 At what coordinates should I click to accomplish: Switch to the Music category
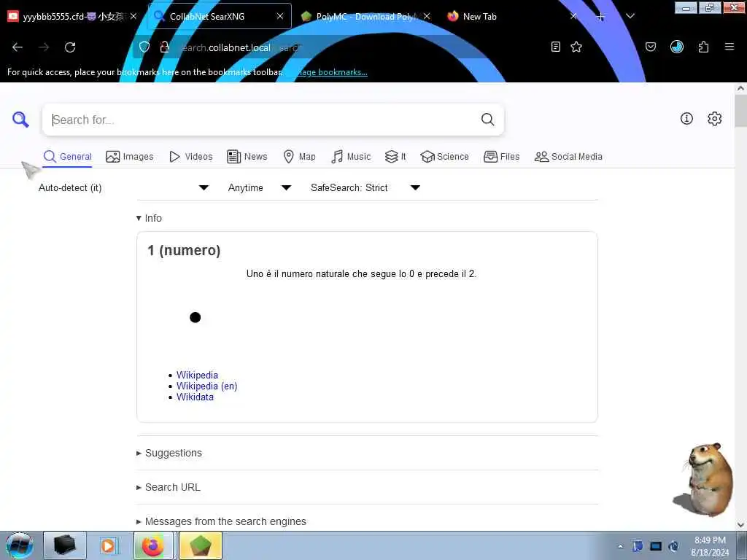(x=351, y=157)
